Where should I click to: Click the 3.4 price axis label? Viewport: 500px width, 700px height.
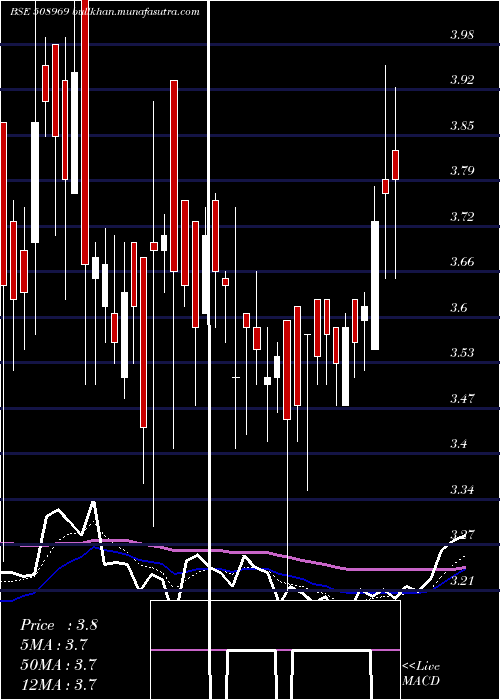click(x=459, y=444)
